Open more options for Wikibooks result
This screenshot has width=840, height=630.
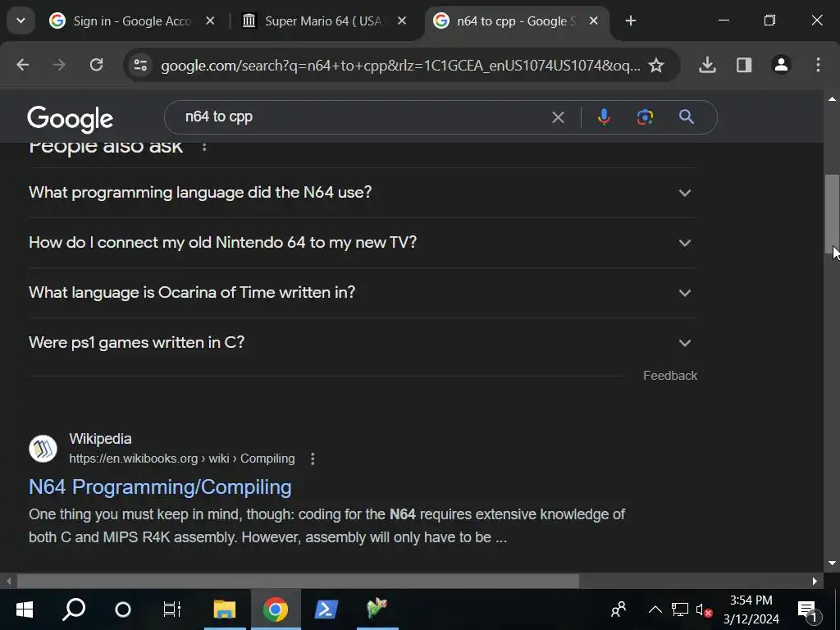pos(313,459)
